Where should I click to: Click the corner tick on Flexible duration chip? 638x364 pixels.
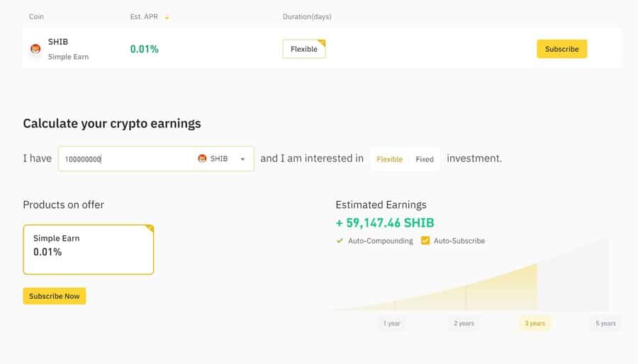(322, 42)
